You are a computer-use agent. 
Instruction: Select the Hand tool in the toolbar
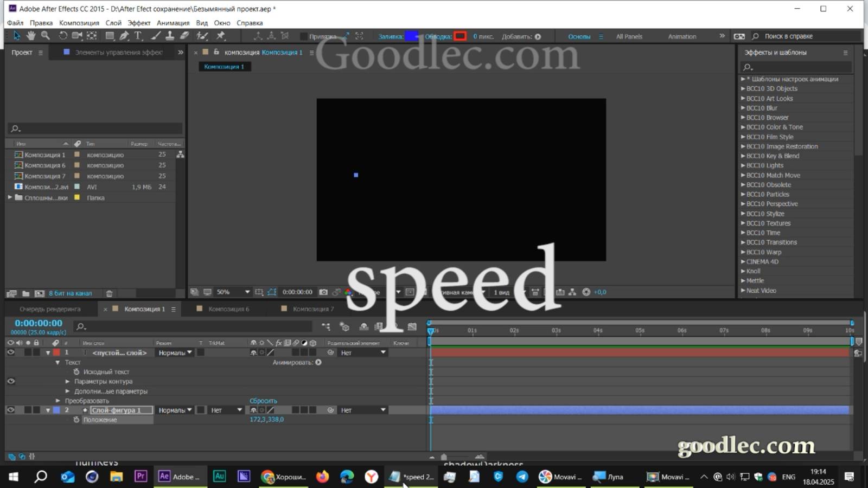pyautogui.click(x=31, y=36)
